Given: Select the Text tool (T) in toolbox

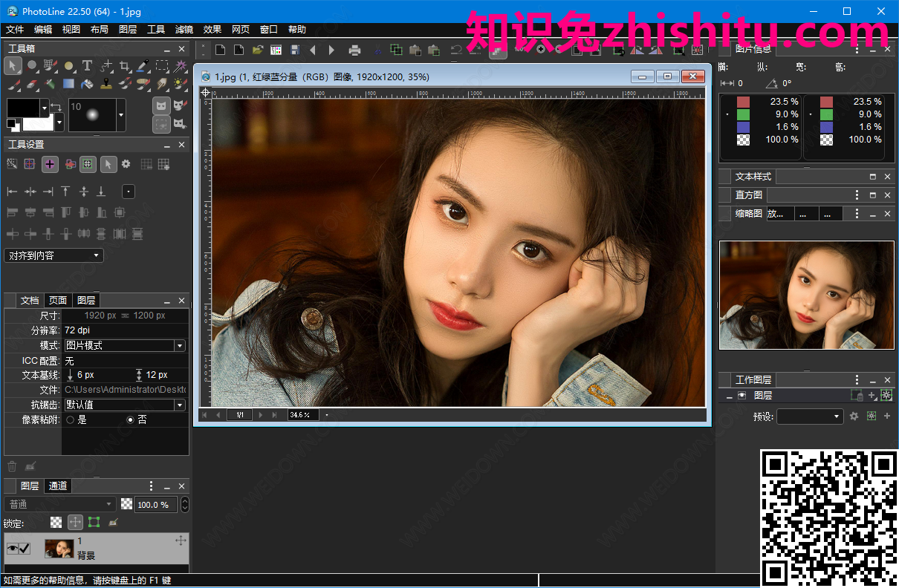Looking at the screenshot, I should point(87,65).
